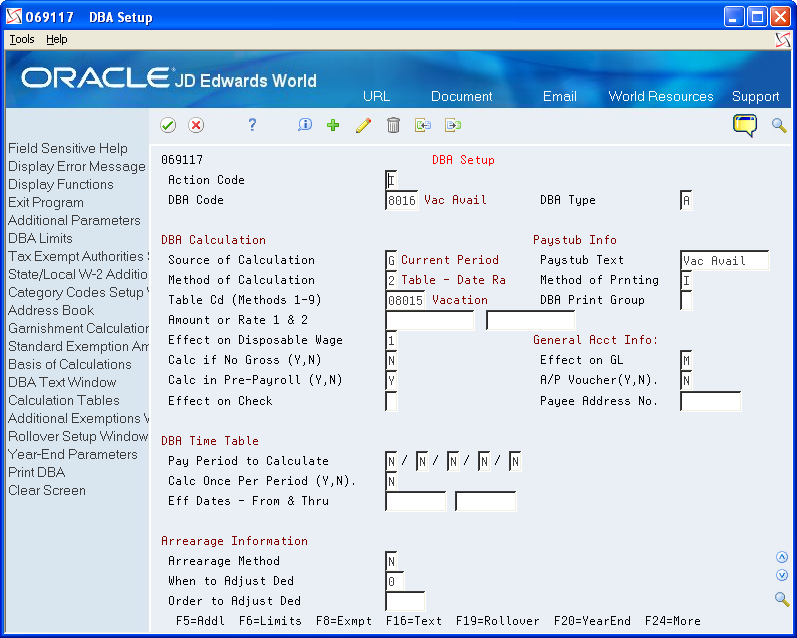797x638 pixels.
Task: Click the F6=Limits function key text
Action: click(270, 621)
